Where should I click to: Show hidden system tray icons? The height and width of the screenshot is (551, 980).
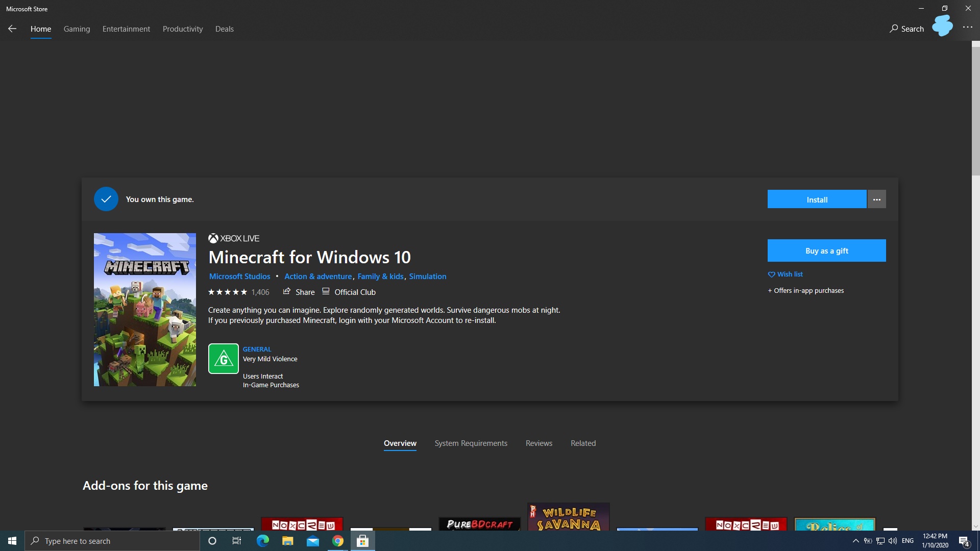click(x=855, y=541)
